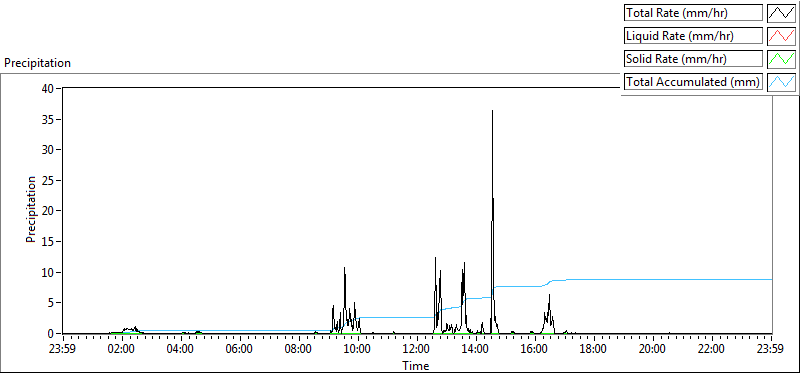Click the 16:00 x-axis time label
The height and width of the screenshot is (373, 800).
[x=535, y=350]
